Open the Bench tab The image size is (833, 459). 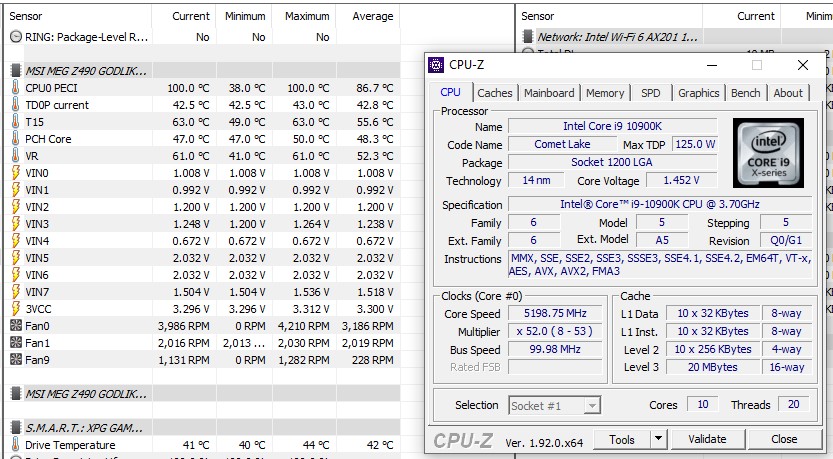pyautogui.click(x=745, y=93)
